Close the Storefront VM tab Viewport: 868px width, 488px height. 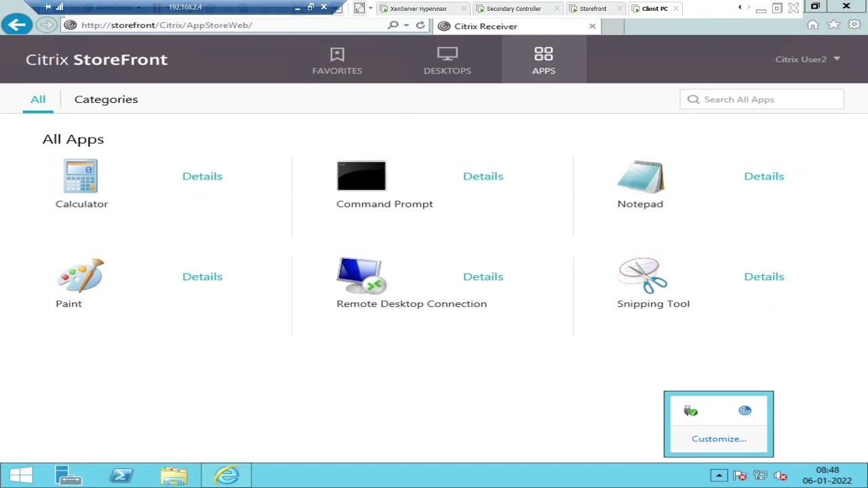pos(619,9)
